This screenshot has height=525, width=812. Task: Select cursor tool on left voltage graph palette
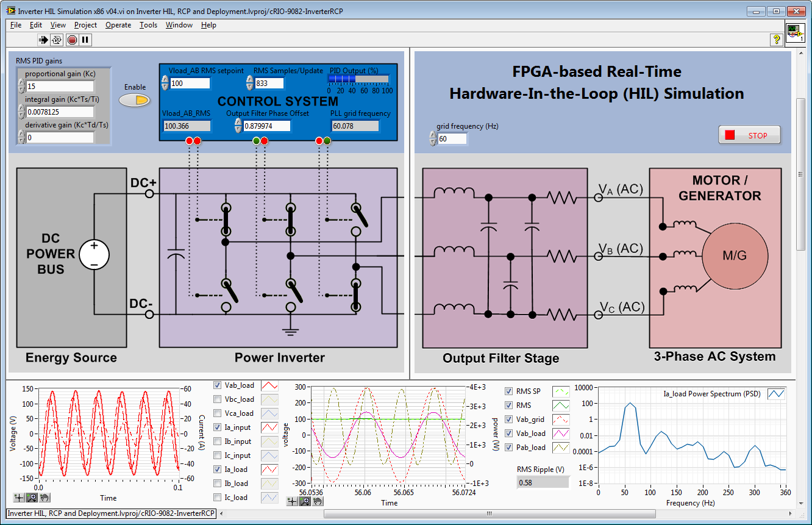[x=18, y=498]
